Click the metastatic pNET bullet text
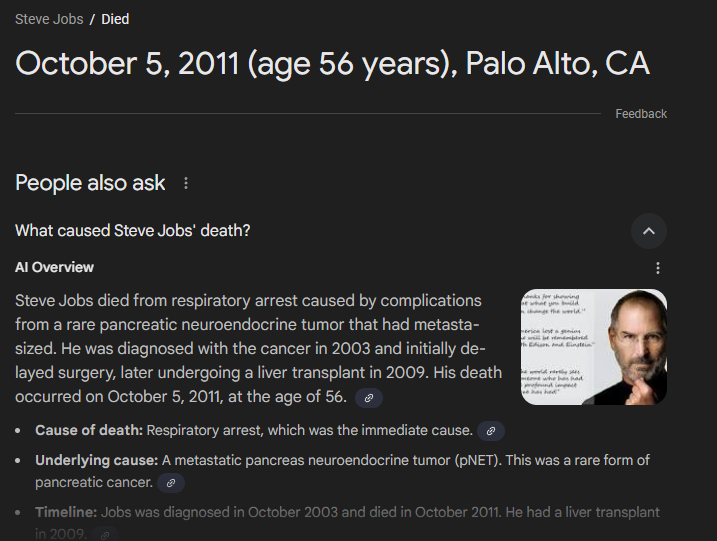 (342, 471)
